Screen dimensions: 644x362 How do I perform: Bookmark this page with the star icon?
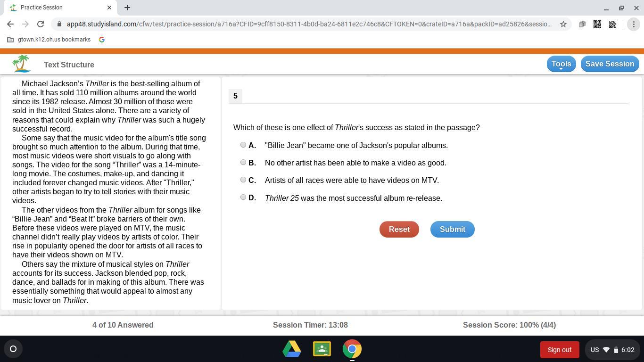point(563,24)
